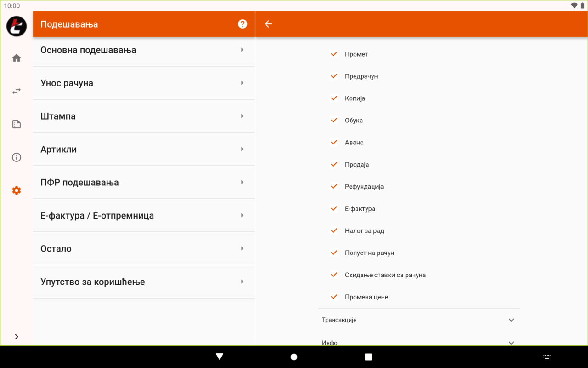Select the Артикли settings item
Image resolution: width=588 pixels, height=368 pixels.
144,149
